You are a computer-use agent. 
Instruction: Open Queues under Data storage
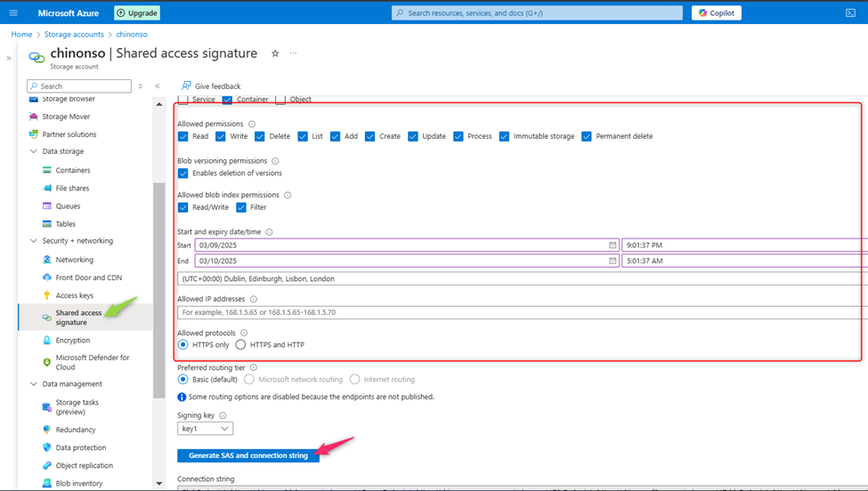(x=68, y=206)
